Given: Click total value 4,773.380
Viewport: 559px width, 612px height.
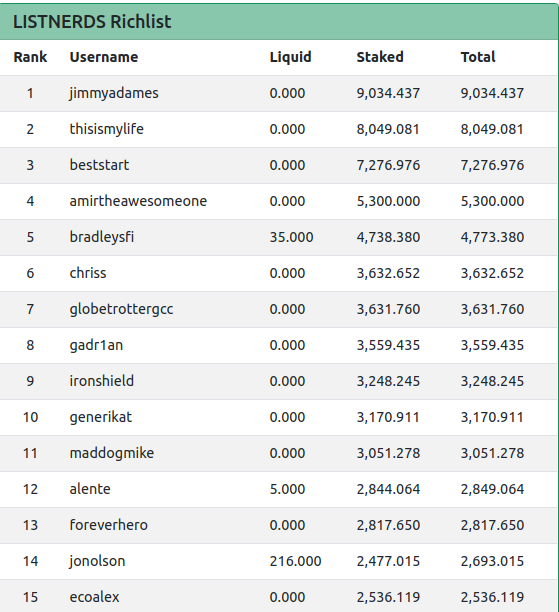Looking at the screenshot, I should 492,237.
